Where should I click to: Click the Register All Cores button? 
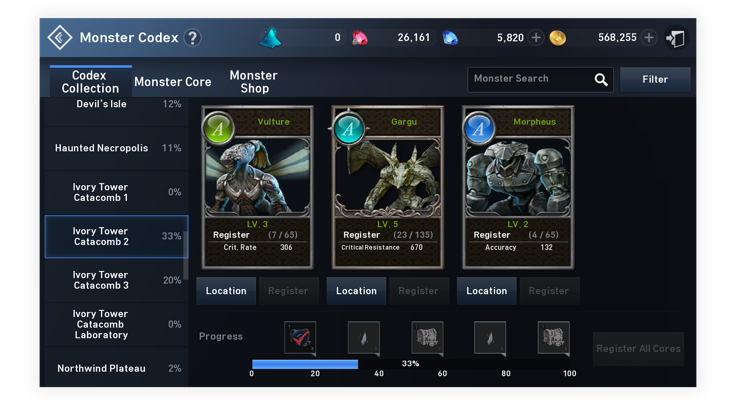pyautogui.click(x=638, y=349)
